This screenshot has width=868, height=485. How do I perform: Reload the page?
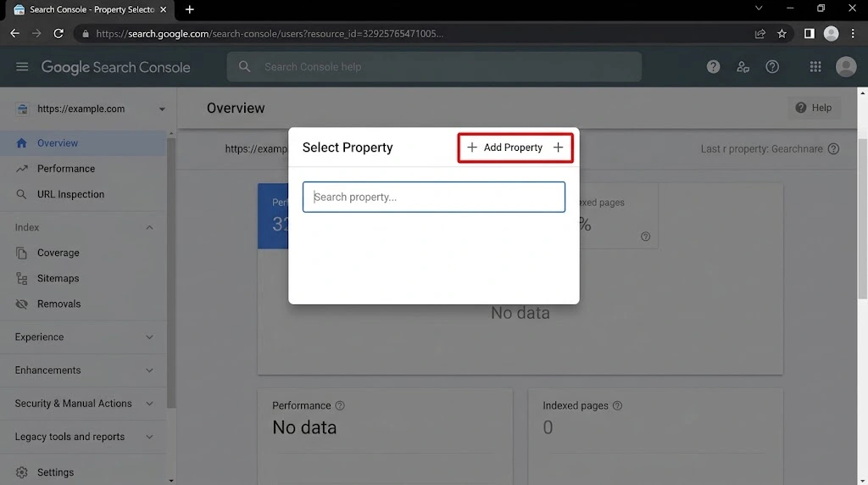[x=58, y=34]
